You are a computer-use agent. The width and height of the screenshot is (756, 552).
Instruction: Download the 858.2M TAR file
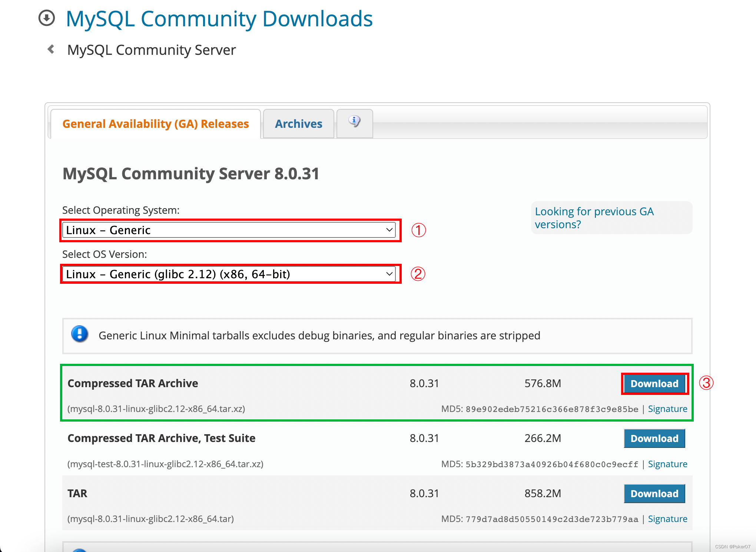[654, 494]
